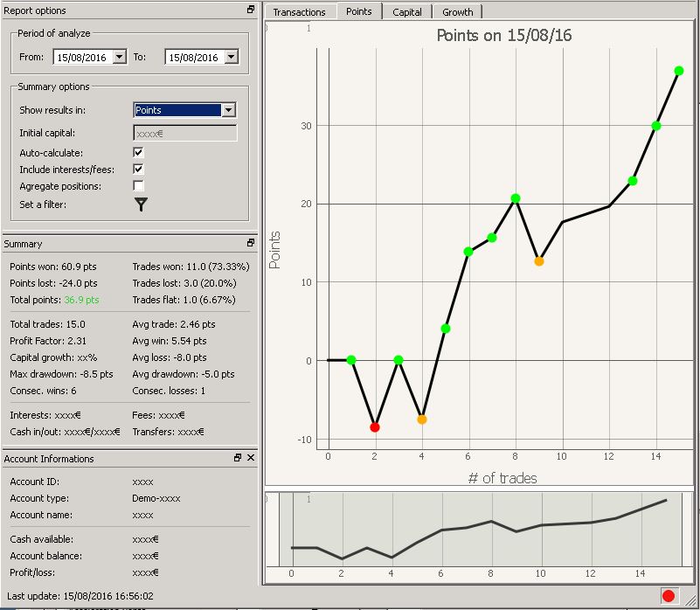Open the To date dropdown
This screenshot has height=610, width=700.
(x=231, y=58)
